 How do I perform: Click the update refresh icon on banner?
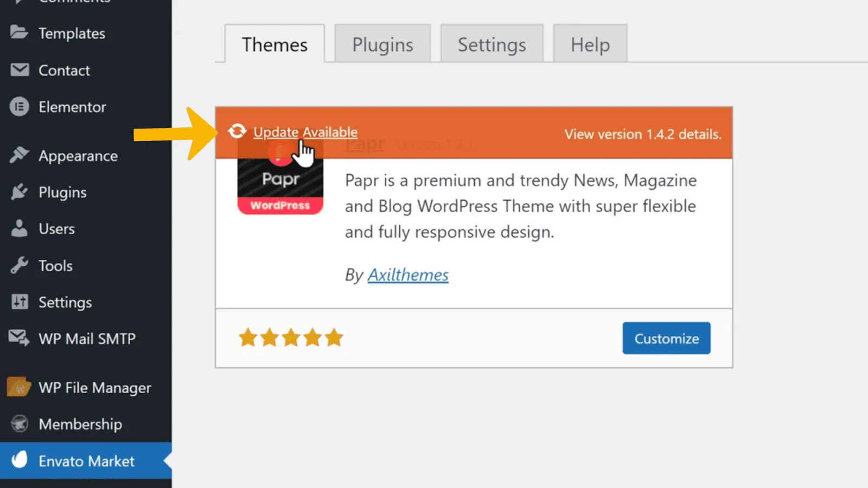237,131
